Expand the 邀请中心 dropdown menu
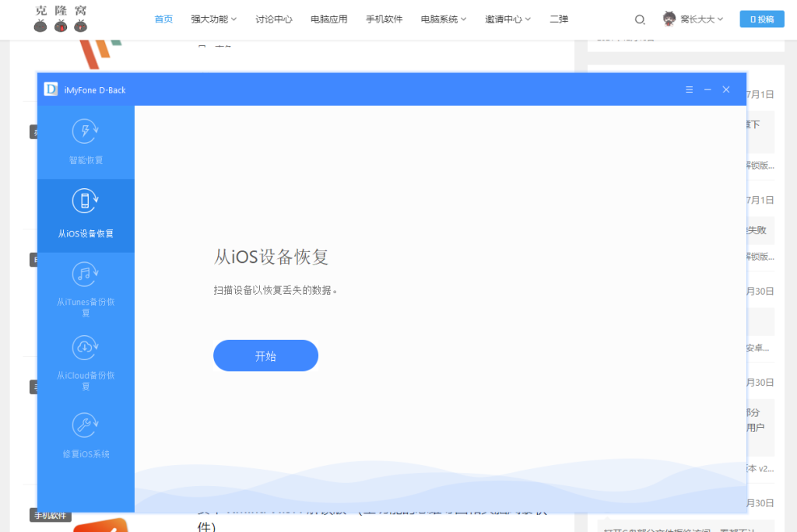Viewport: 797px width, 532px height. pos(507,19)
